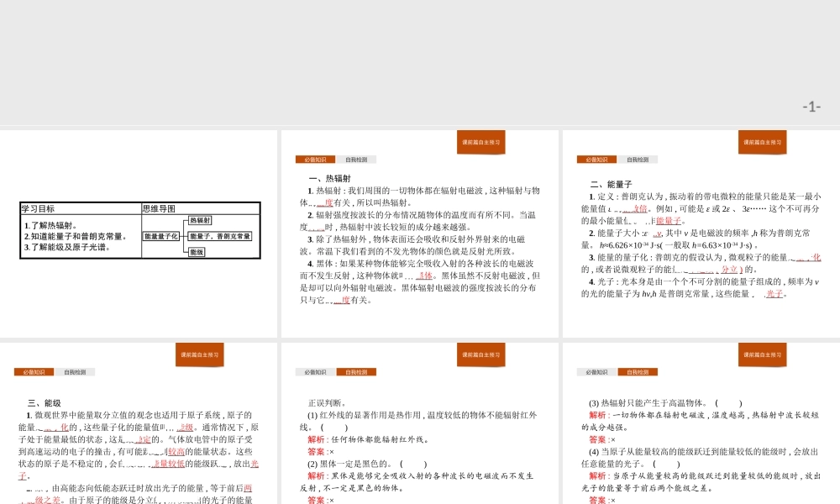This screenshot has height=504, width=840.
Task: Click the orange 课前篇自主预习 badge on the 热辐射 slide
Action: tap(481, 142)
